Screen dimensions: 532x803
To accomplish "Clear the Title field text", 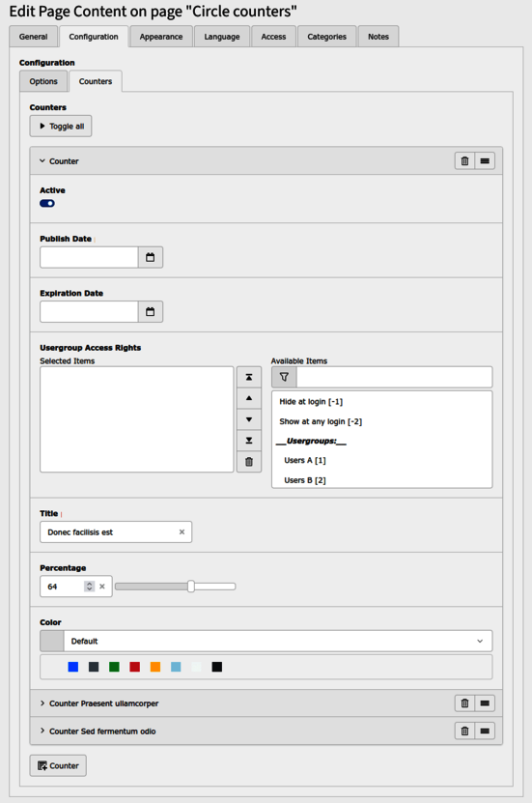I will 182,532.
